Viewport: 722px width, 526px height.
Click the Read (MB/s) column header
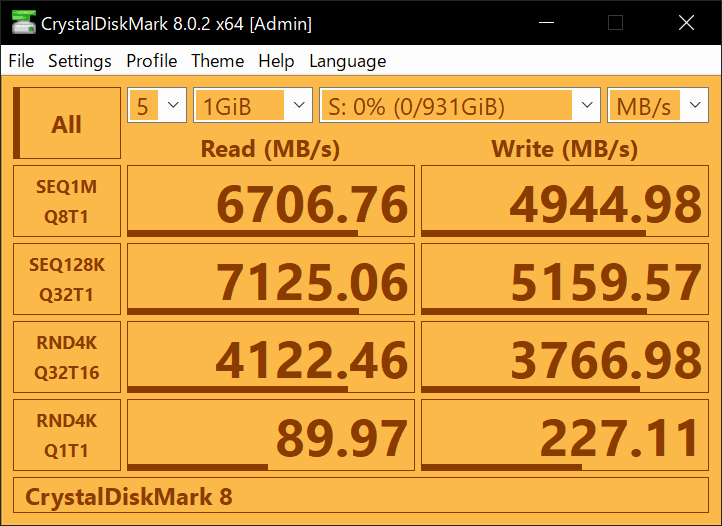tap(270, 149)
